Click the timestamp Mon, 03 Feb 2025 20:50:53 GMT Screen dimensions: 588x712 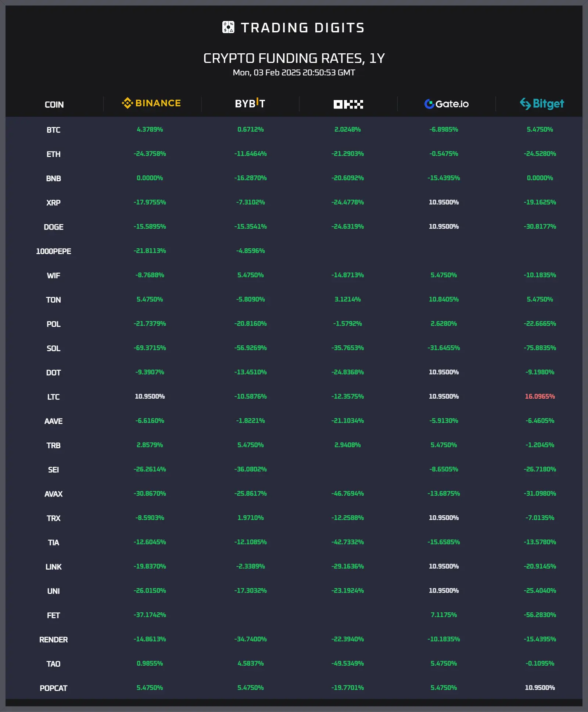(294, 72)
